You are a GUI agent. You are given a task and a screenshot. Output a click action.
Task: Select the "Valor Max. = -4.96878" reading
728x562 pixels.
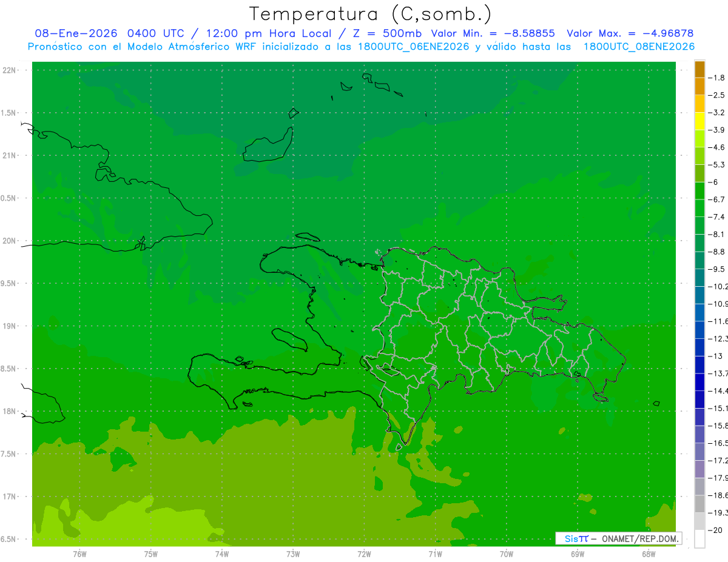(630, 33)
